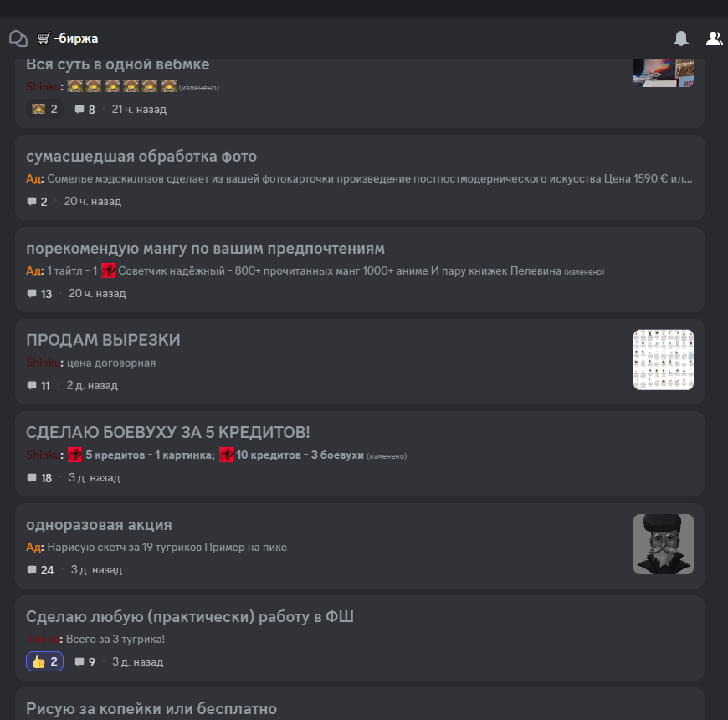Click the forum channel icon near биржа
The image size is (728, 720).
[x=18, y=39]
